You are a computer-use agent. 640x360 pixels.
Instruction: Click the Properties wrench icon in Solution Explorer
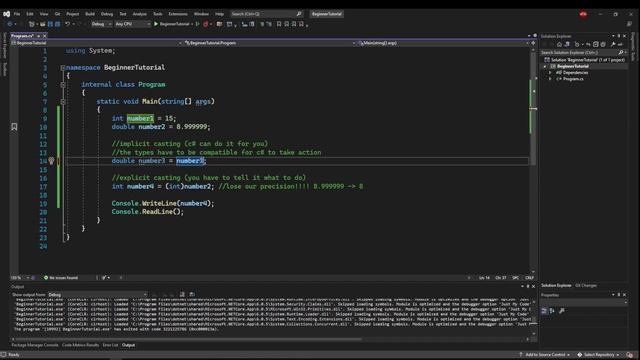(613, 44)
